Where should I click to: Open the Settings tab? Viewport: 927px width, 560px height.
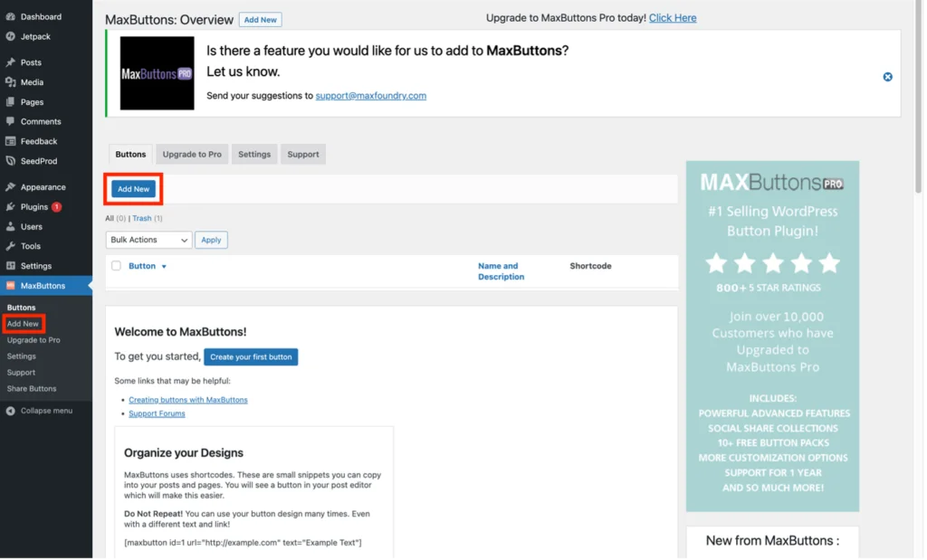click(254, 154)
